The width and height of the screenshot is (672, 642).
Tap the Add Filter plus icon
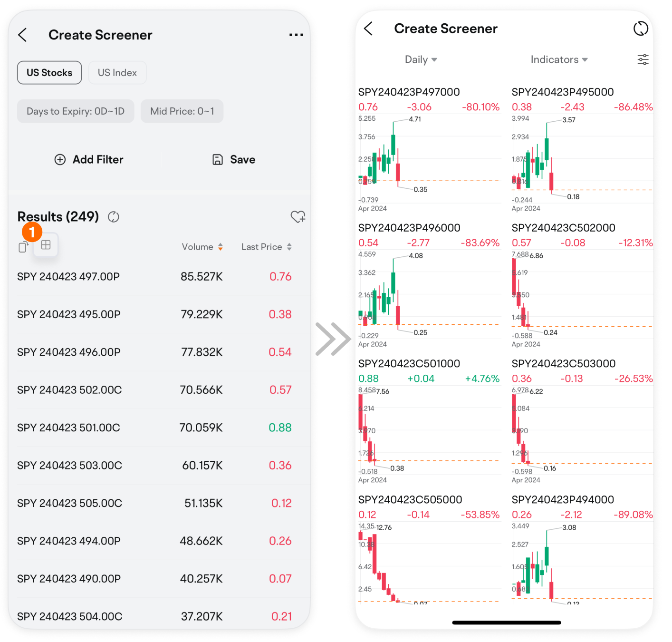pos(60,159)
